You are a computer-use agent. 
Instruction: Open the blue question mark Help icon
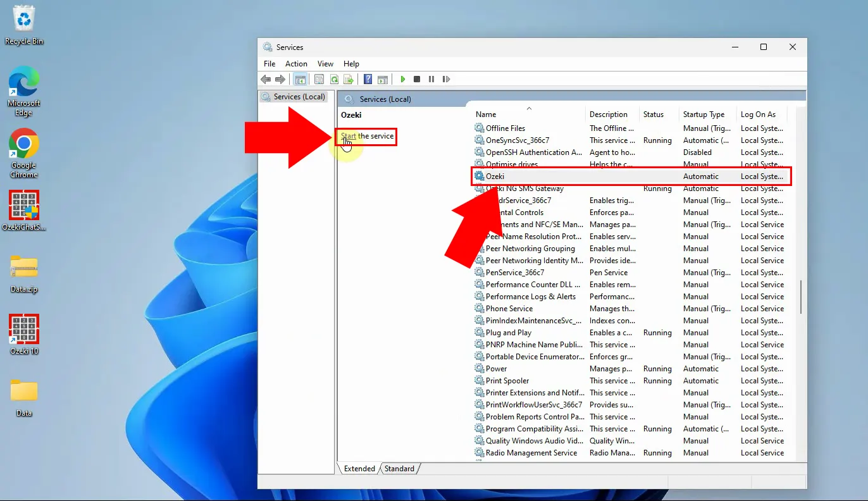[x=368, y=79]
